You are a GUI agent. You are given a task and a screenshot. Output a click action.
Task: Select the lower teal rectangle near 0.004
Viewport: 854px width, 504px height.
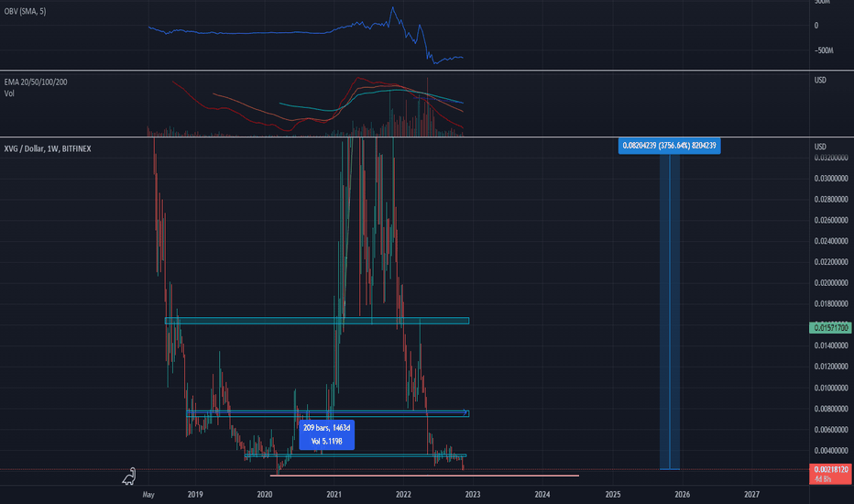(356, 455)
